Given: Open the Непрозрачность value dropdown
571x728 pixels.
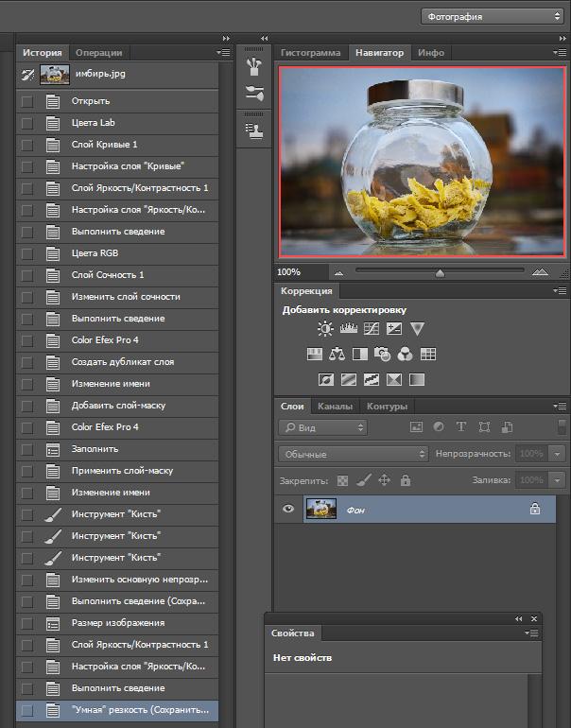Looking at the screenshot, I should [x=557, y=454].
